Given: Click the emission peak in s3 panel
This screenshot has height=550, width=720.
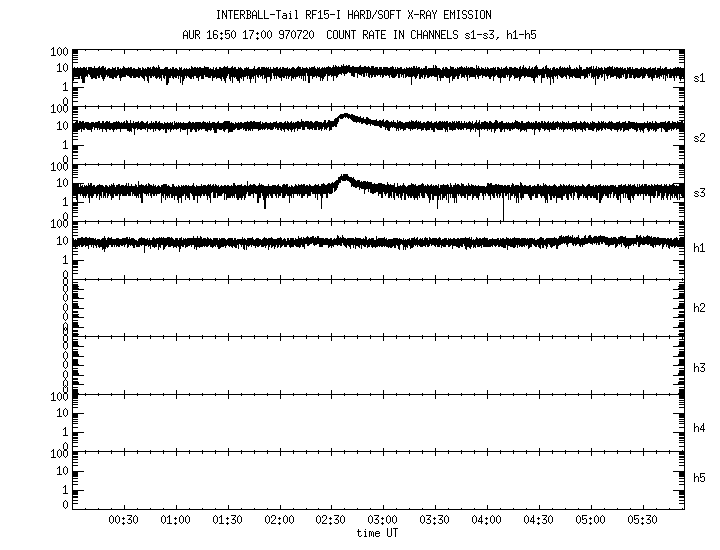Looking at the screenshot, I should click(345, 178).
